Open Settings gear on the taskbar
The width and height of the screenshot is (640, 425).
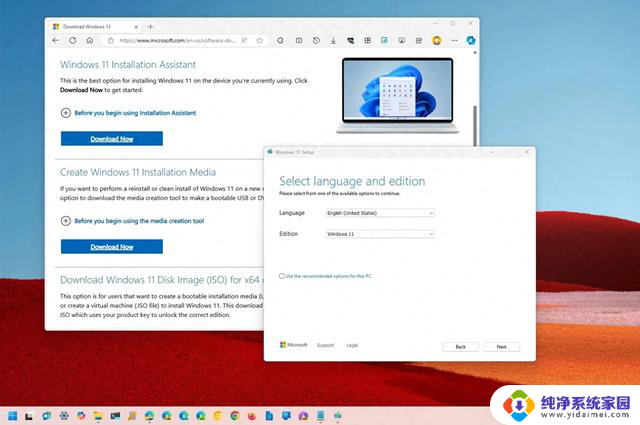tap(64, 416)
